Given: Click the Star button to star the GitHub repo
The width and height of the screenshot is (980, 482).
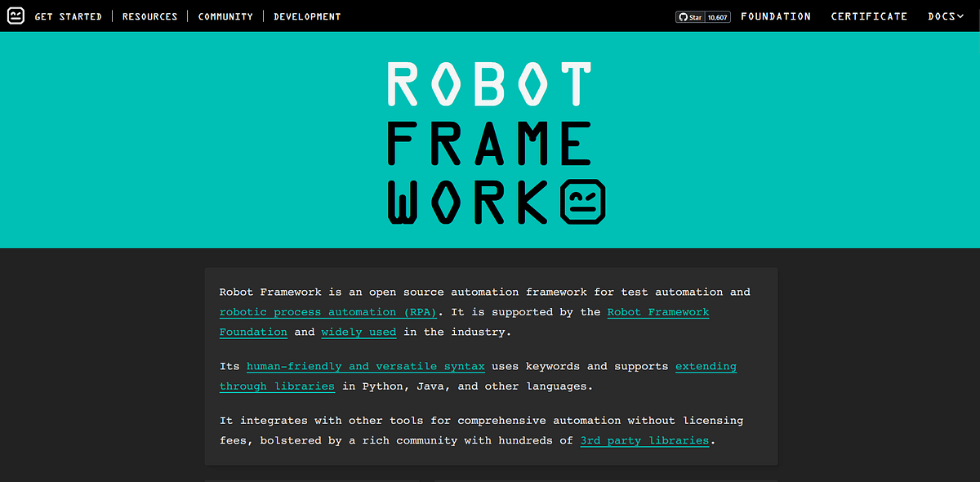Looking at the screenshot, I should pyautogui.click(x=693, y=16).
